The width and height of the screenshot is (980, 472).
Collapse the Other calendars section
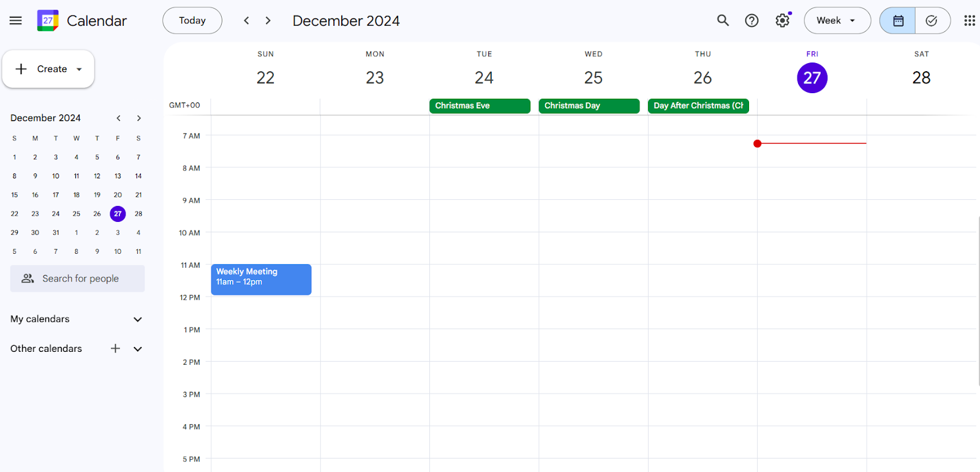pos(138,349)
